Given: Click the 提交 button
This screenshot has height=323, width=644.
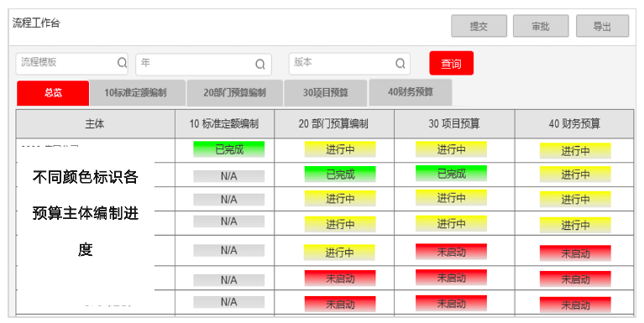Looking at the screenshot, I should [x=479, y=26].
